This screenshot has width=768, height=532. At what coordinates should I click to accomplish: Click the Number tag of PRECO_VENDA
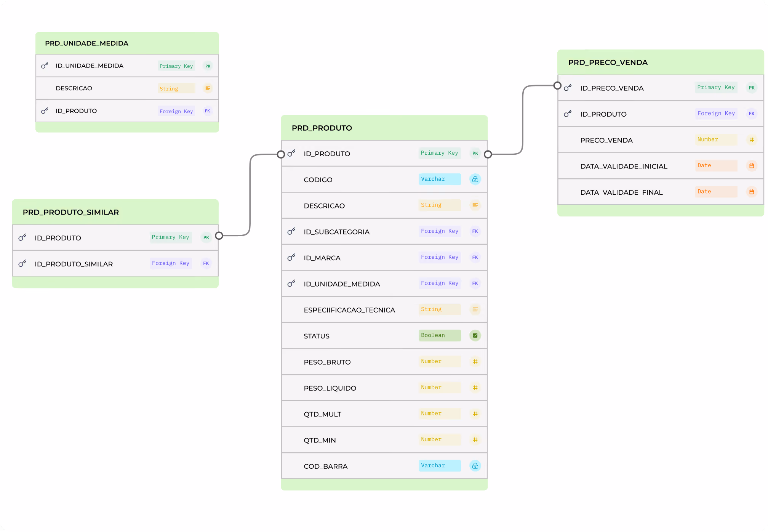point(716,139)
